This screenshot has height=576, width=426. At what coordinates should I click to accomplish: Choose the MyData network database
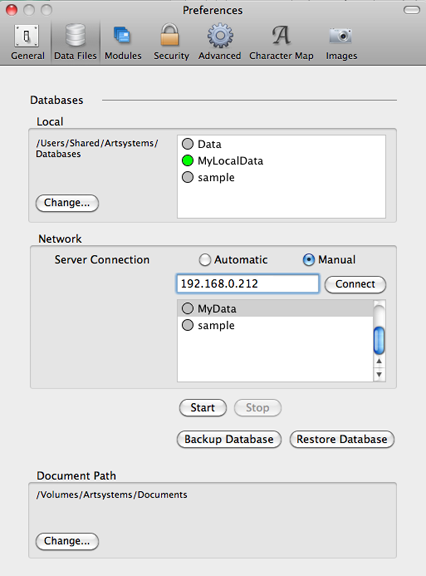276,308
